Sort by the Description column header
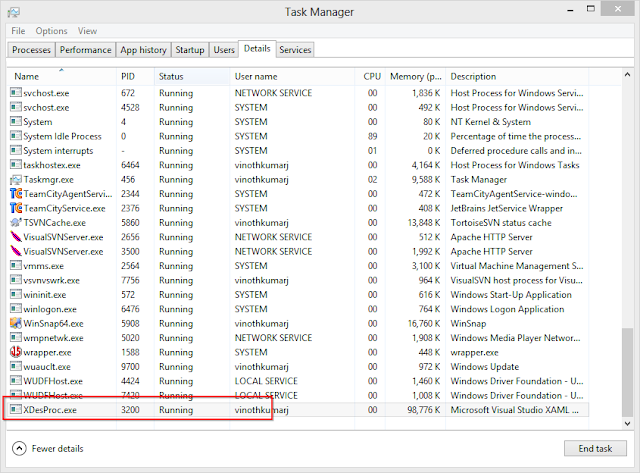 coord(517,76)
